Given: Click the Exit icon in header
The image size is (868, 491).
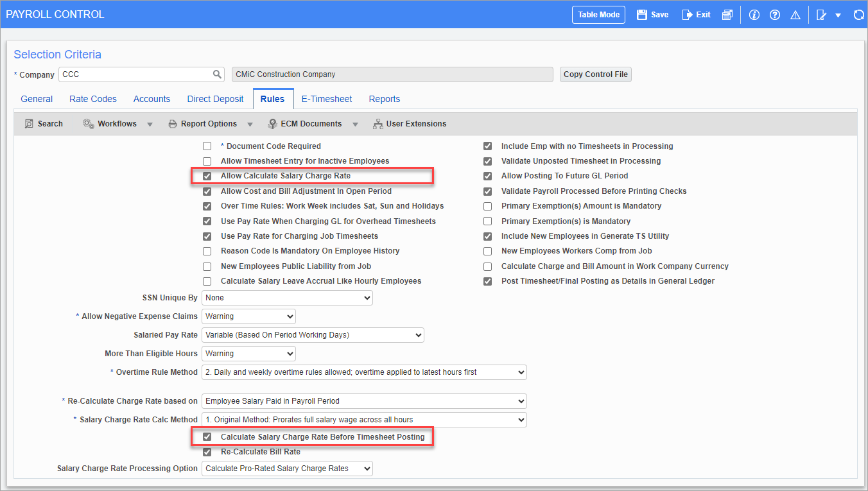Looking at the screenshot, I should pos(688,15).
